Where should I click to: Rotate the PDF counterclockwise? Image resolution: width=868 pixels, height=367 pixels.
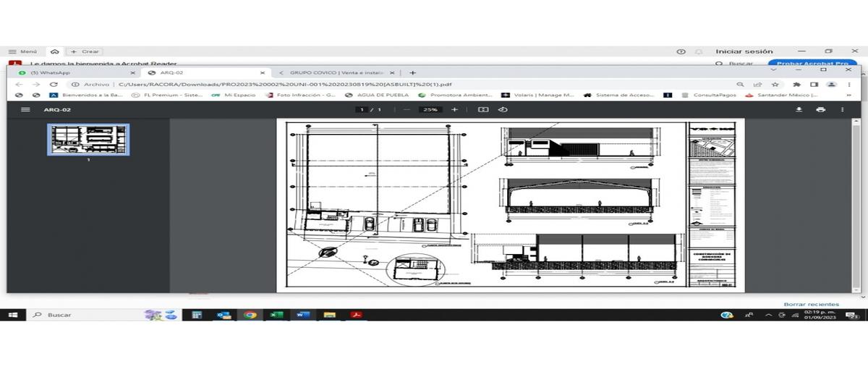503,109
